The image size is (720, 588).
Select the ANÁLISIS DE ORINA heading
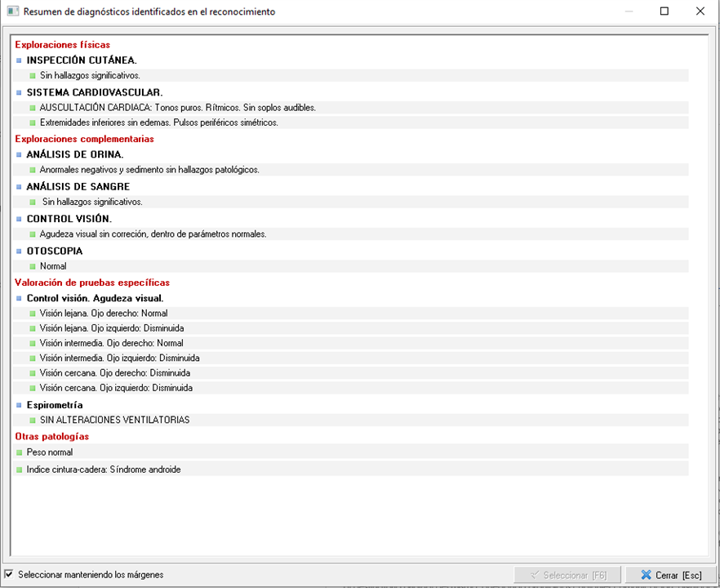pos(75,154)
